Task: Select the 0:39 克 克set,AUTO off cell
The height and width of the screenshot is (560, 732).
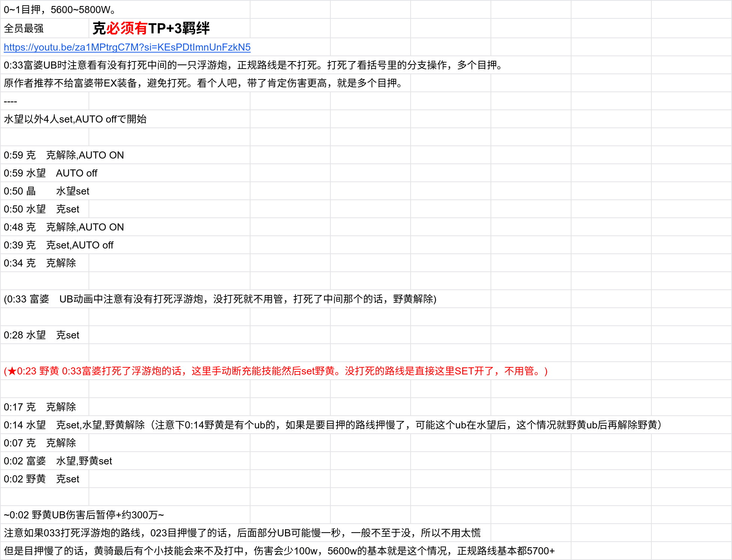Action: click(58, 245)
